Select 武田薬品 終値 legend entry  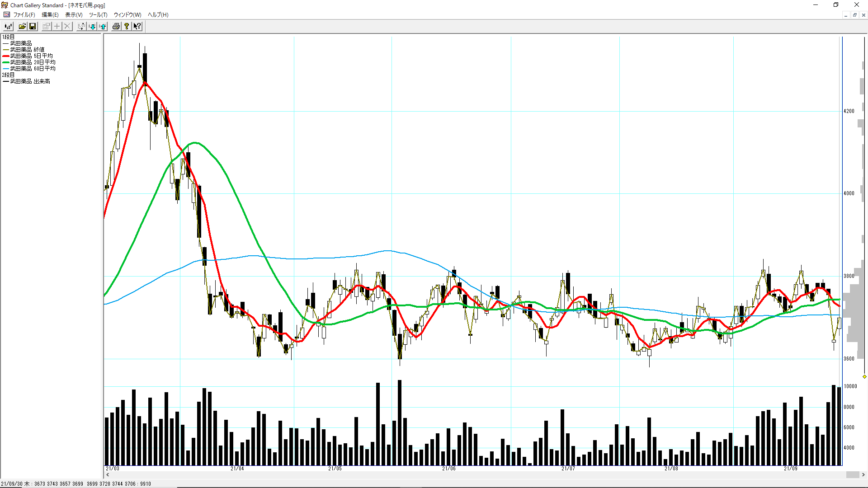pos(27,50)
